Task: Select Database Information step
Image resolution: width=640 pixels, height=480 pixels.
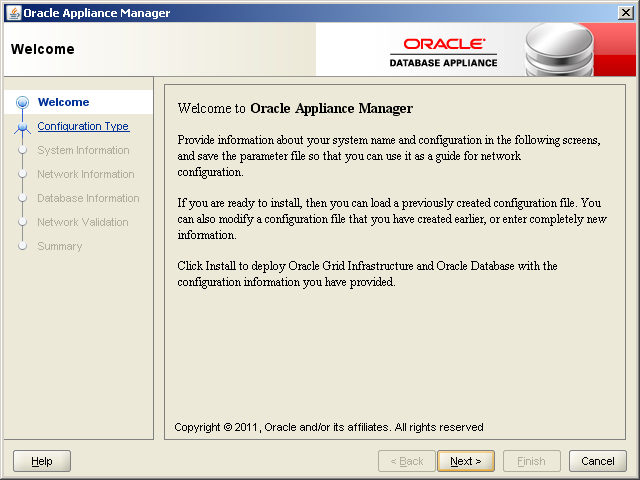Action: pos(88,198)
